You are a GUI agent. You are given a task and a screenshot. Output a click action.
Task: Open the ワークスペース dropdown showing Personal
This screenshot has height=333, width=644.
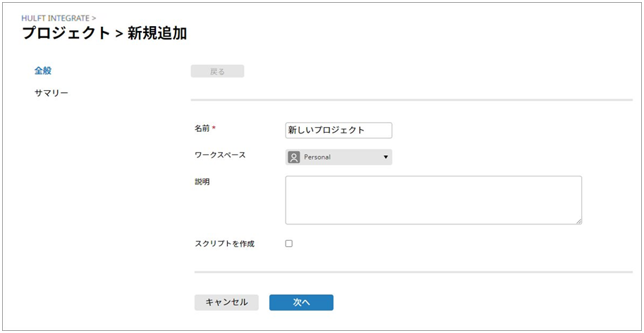(339, 157)
